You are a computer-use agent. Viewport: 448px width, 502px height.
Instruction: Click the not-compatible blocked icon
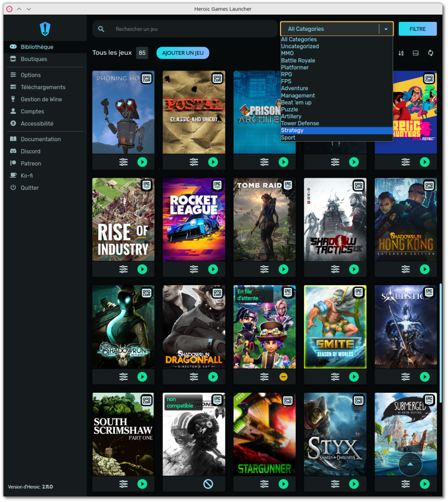(208, 484)
